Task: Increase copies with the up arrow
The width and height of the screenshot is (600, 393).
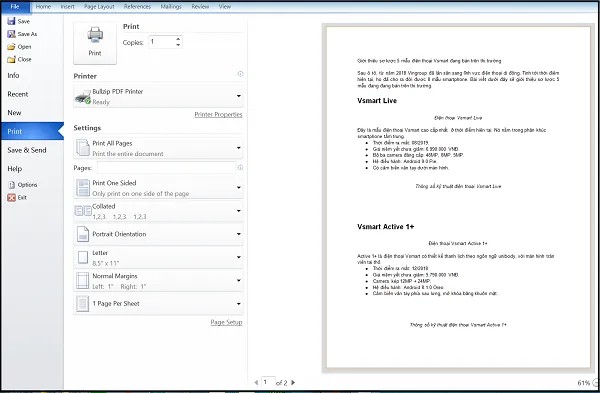Action: [x=178, y=39]
